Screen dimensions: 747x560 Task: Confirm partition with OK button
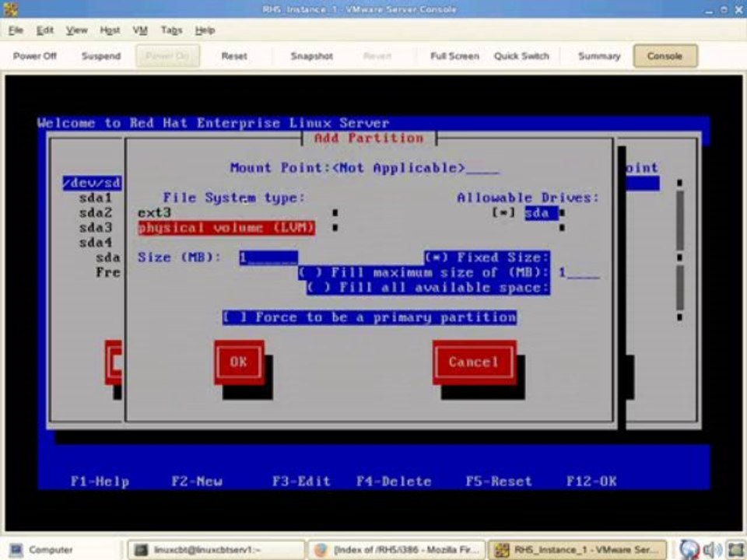click(x=239, y=362)
